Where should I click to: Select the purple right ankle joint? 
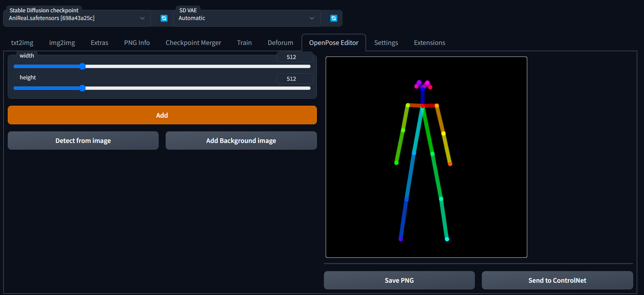401,239
